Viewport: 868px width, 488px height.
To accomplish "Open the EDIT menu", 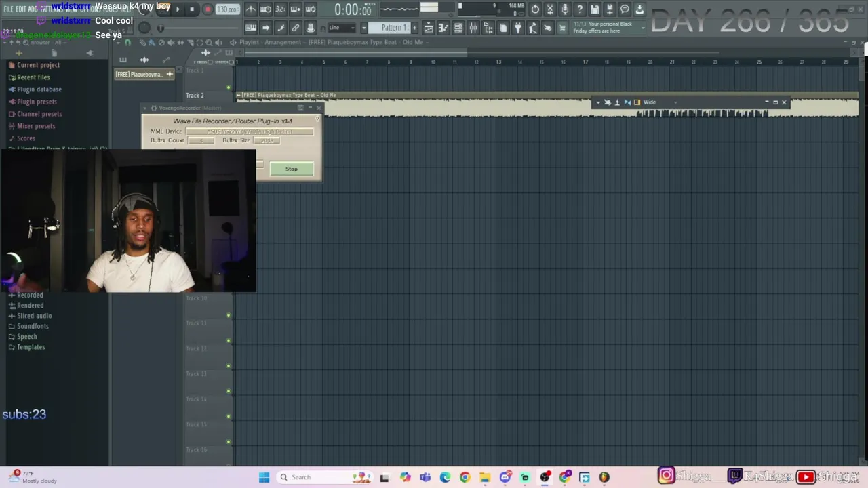I will tap(21, 9).
